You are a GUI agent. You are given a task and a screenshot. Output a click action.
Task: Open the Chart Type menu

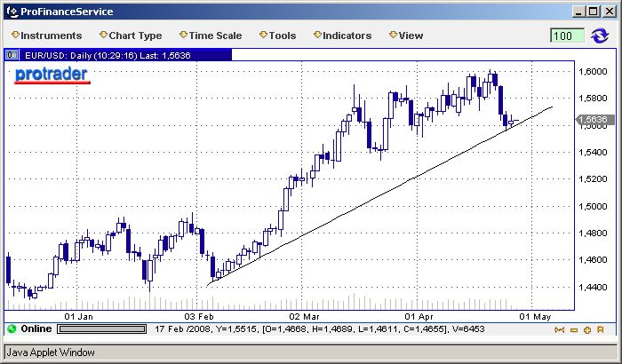pyautogui.click(x=131, y=36)
